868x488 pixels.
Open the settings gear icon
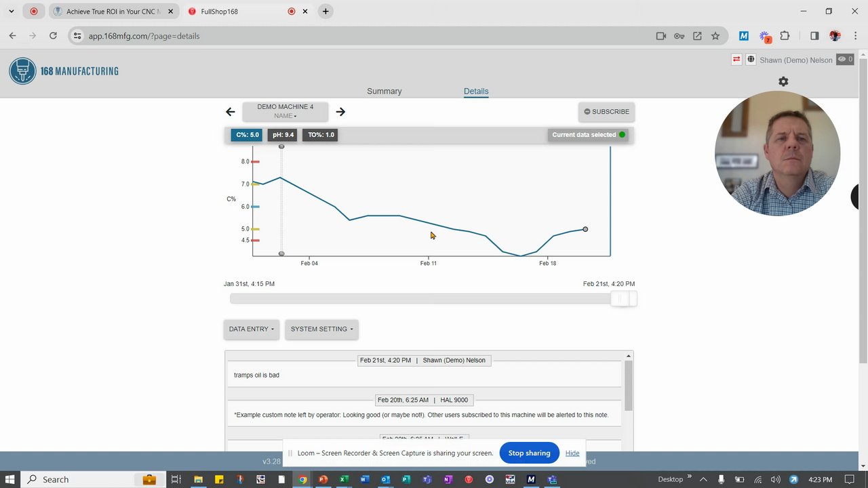point(783,81)
